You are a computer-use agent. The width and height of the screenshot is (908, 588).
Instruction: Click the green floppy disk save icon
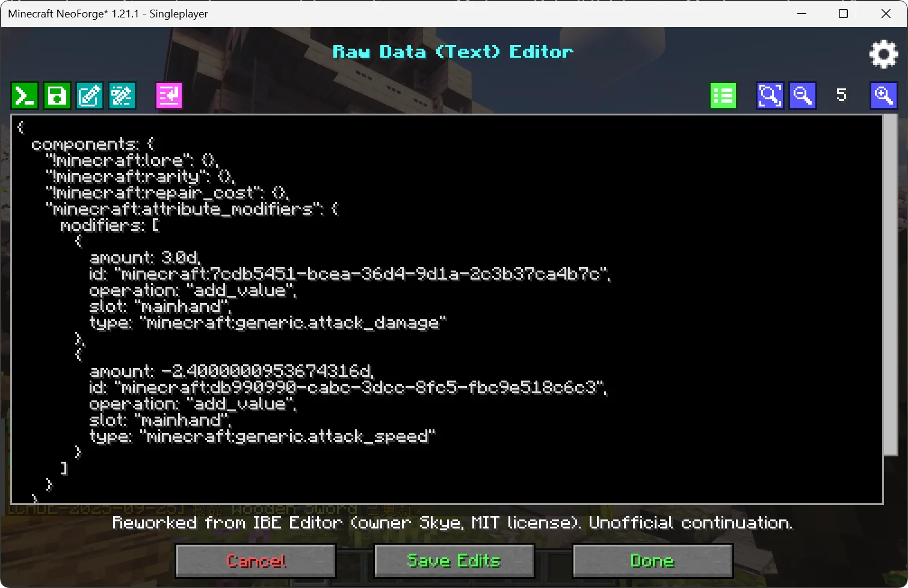pyautogui.click(x=57, y=96)
